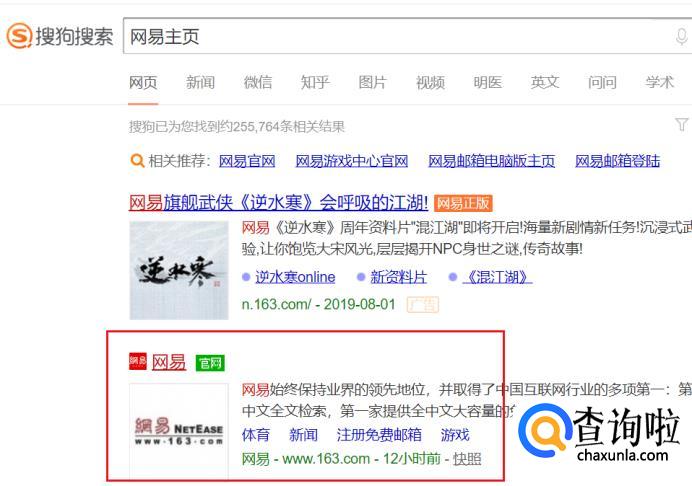This screenshot has width=692, height=486.
Task: Switch to the 知乎 tab
Action: pyautogui.click(x=315, y=83)
